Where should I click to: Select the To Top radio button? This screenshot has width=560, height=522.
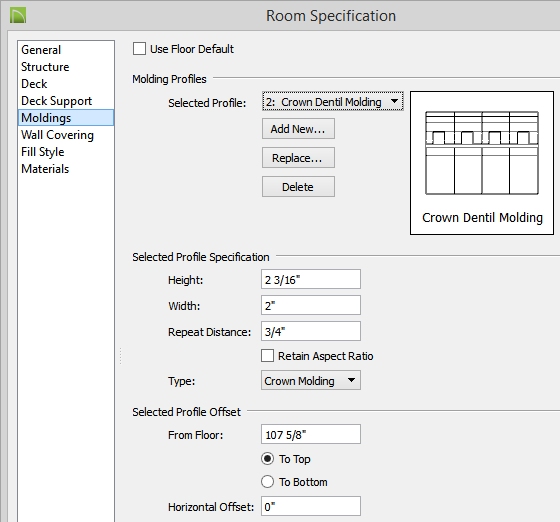[x=268, y=459]
